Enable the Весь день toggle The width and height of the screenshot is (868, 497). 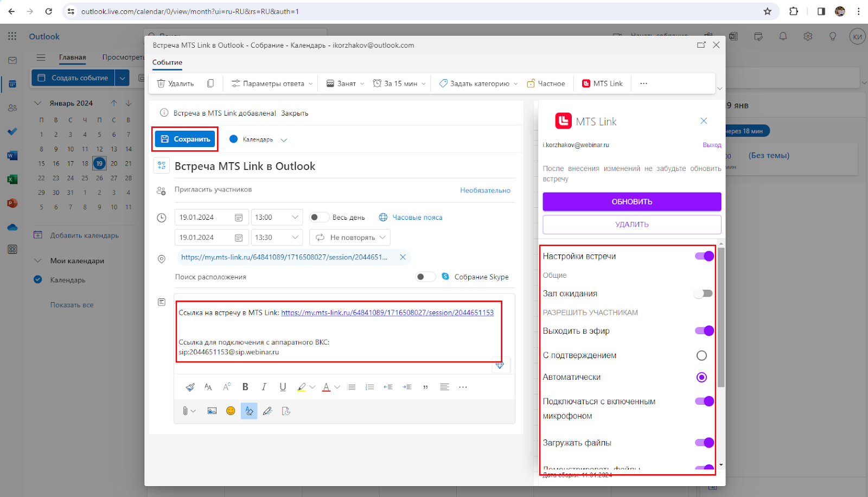319,217
